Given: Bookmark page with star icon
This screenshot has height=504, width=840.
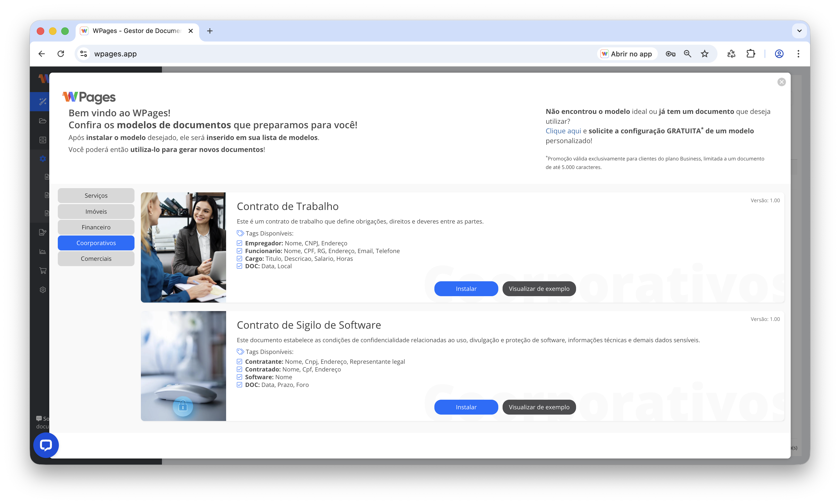Looking at the screenshot, I should click(704, 54).
